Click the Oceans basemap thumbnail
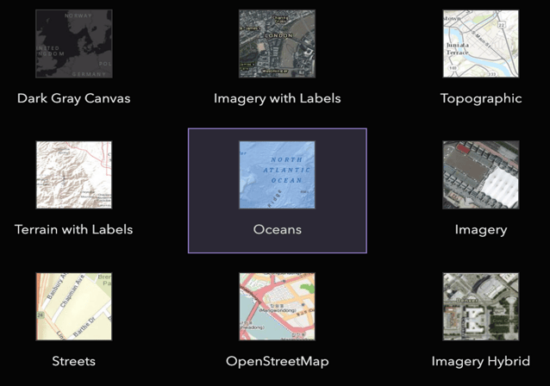 [277, 175]
